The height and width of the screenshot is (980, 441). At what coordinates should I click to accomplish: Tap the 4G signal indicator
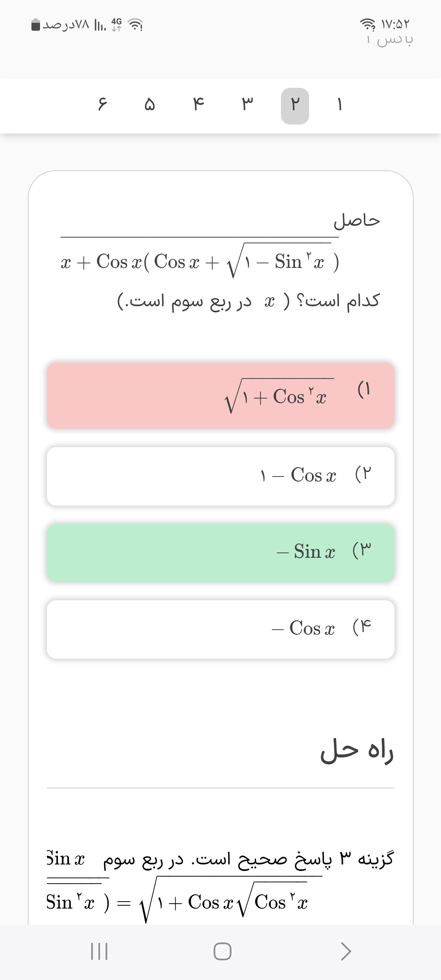[117, 24]
